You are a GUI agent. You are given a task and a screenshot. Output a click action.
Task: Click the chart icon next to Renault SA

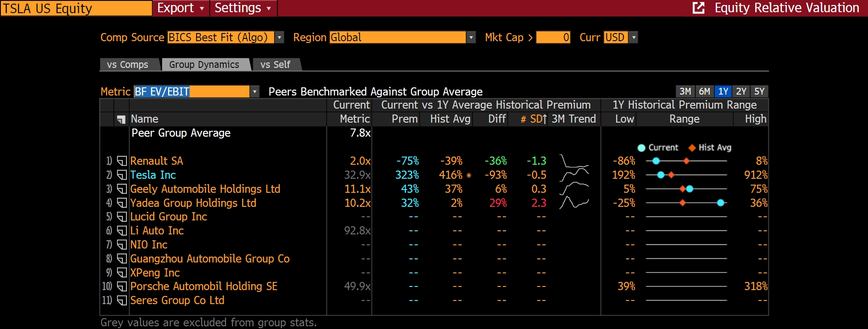(121, 161)
